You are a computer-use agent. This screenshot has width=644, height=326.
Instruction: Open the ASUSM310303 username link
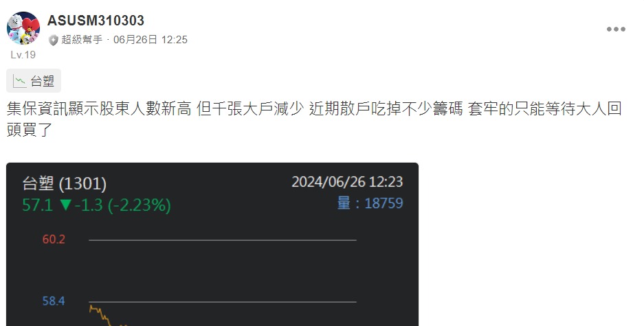click(96, 21)
